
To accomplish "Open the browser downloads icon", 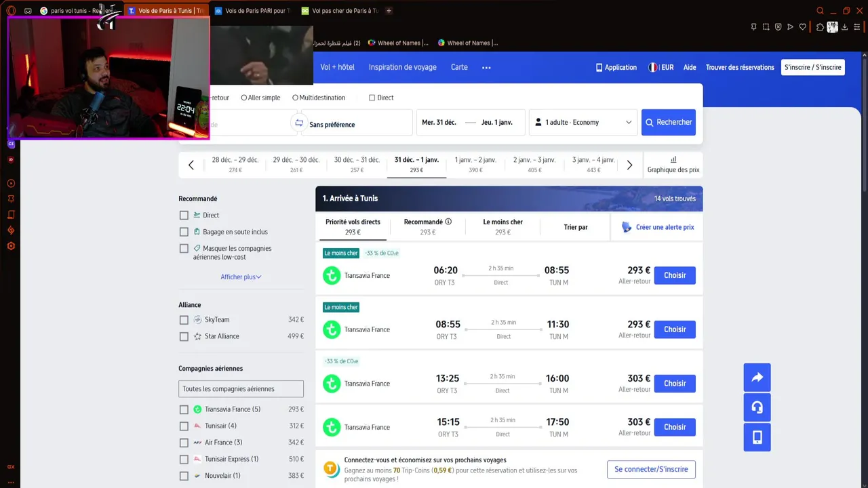I will (845, 27).
